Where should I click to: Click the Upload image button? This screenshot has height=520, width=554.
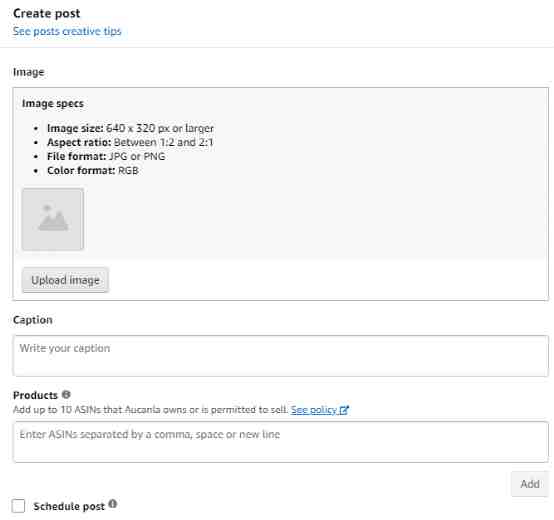pos(65,280)
